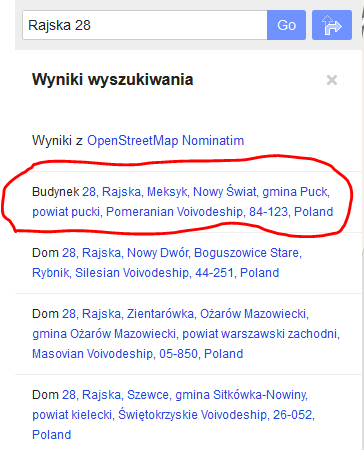Open the directions arrow icon
Screen dimensions: 364x450
point(332,25)
